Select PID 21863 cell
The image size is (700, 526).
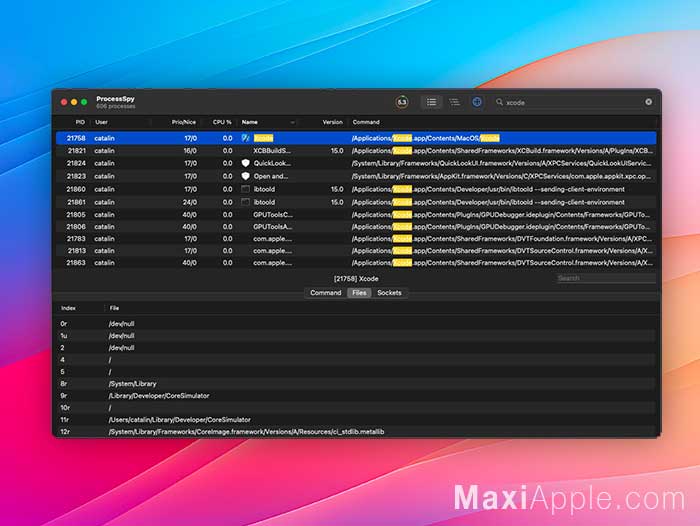pyautogui.click(x=76, y=263)
